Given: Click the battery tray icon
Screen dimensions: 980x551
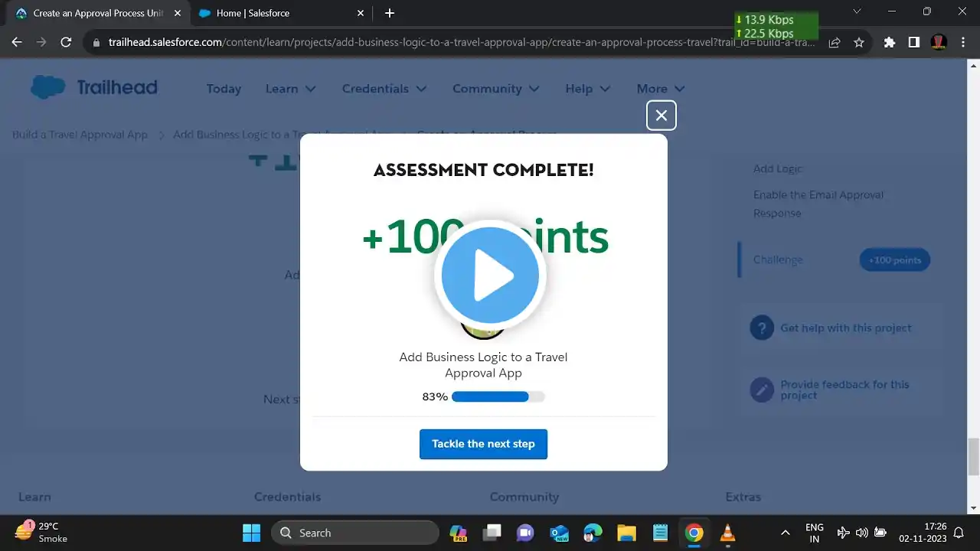Looking at the screenshot, I should 880,533.
